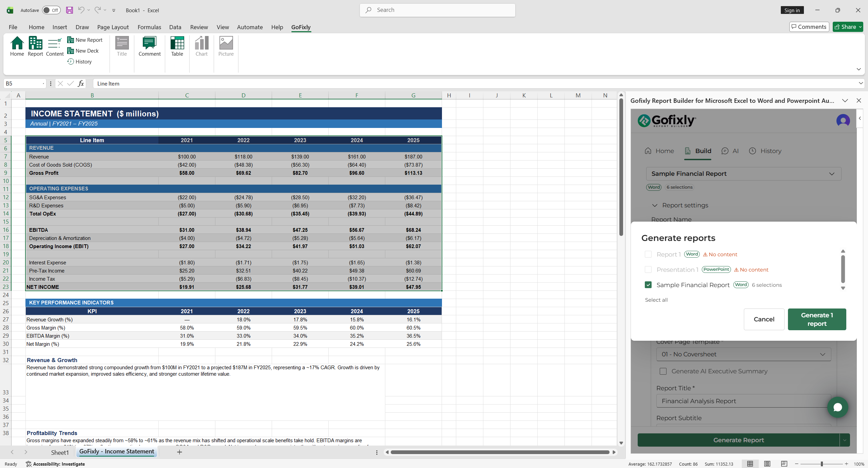Undo the last action
This screenshot has width=868, height=468.
coord(81,10)
